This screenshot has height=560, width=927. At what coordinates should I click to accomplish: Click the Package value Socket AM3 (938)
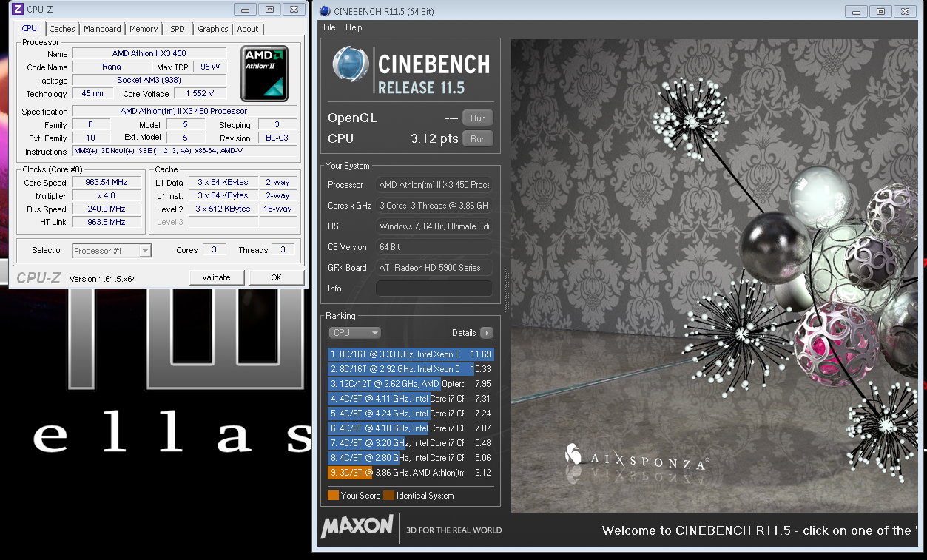pyautogui.click(x=149, y=81)
